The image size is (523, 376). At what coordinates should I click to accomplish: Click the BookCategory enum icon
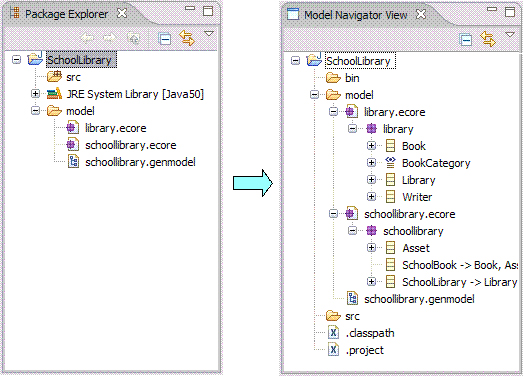click(x=390, y=162)
